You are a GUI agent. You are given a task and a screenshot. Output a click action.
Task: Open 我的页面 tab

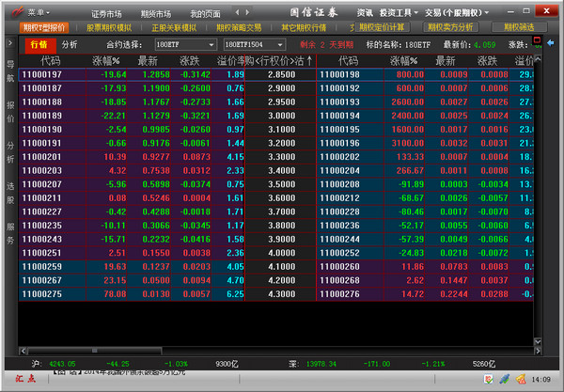pyautogui.click(x=205, y=14)
